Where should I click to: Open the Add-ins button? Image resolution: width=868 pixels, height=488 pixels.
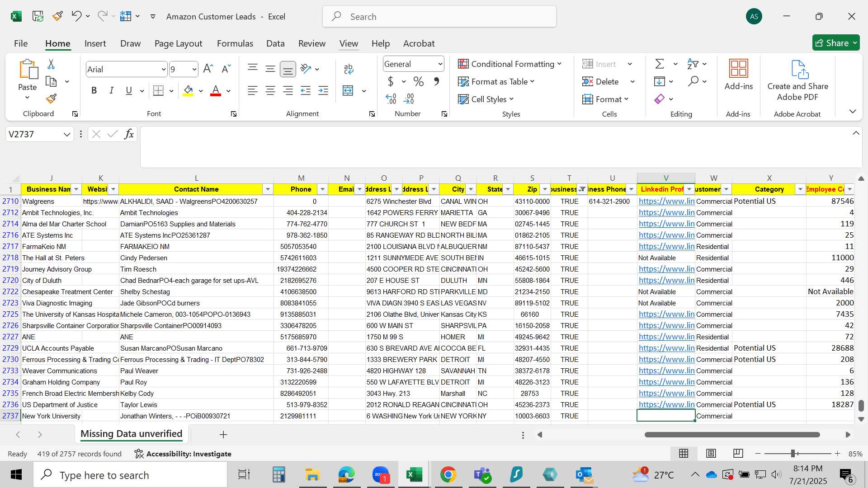tap(739, 75)
